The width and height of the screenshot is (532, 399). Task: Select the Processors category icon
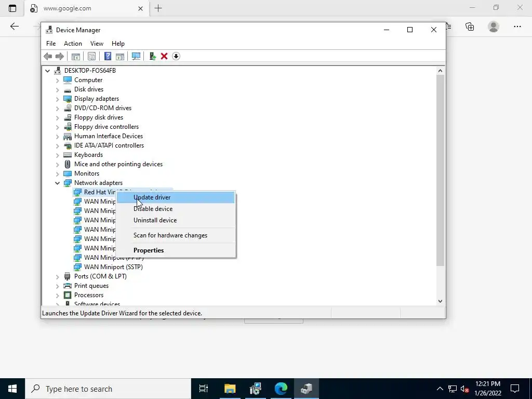point(68,295)
